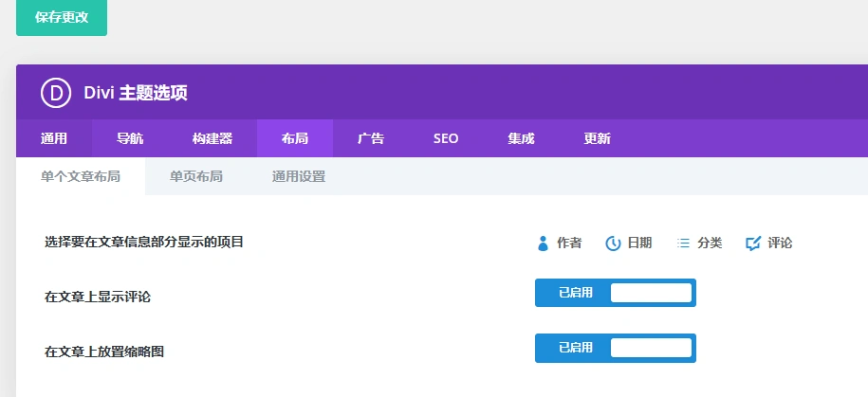Image resolution: width=868 pixels, height=397 pixels.
Task: Select the 单个文章布局 sub-tab
Action: pyautogui.click(x=81, y=176)
